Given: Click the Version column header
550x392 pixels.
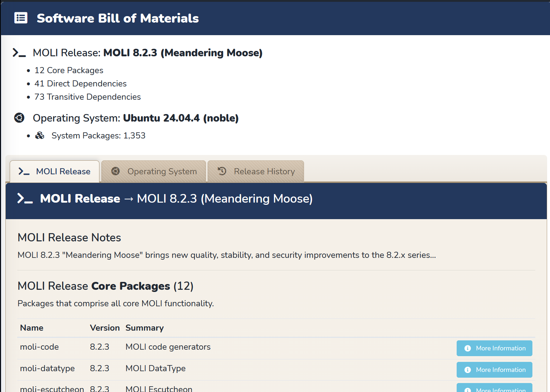Looking at the screenshot, I should (105, 328).
